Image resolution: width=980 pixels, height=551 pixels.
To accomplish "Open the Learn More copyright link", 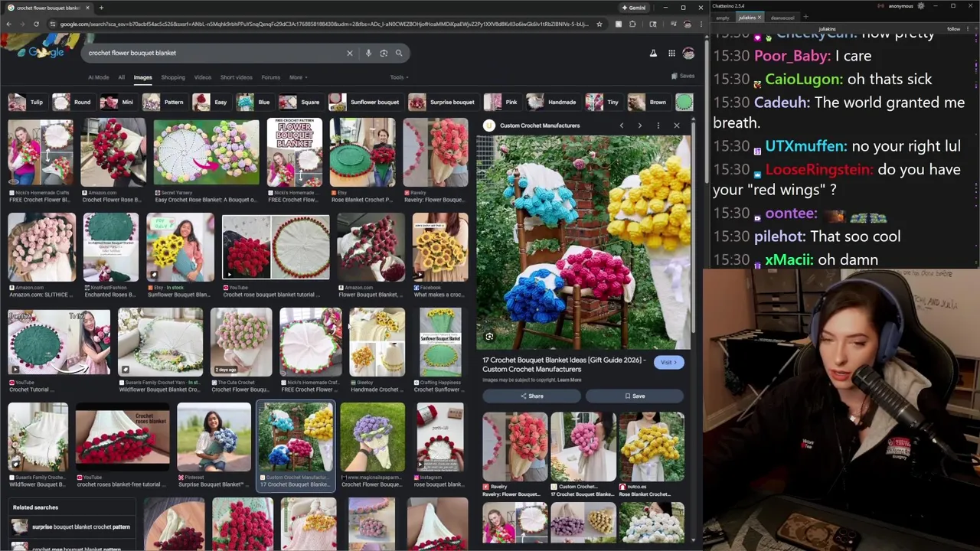I will click(569, 380).
